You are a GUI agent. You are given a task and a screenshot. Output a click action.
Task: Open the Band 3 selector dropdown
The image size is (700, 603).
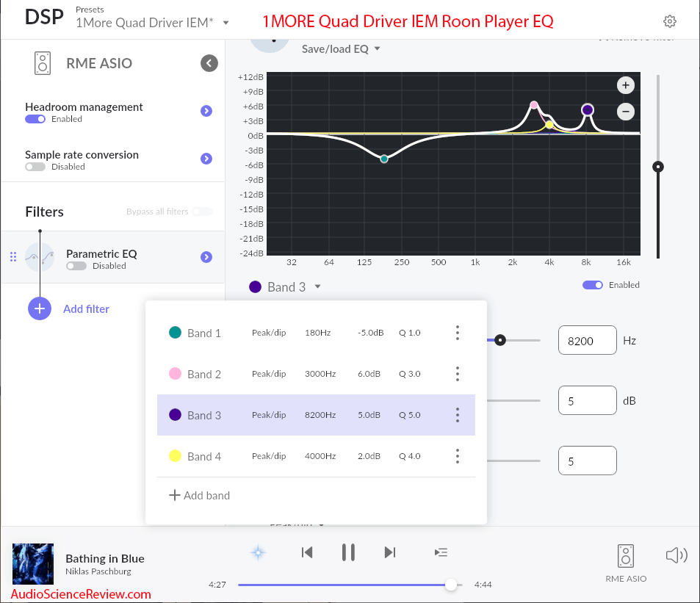(x=285, y=287)
